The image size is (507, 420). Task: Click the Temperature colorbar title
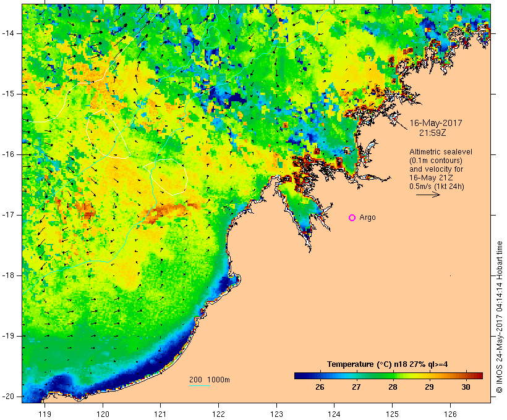tap(388, 364)
